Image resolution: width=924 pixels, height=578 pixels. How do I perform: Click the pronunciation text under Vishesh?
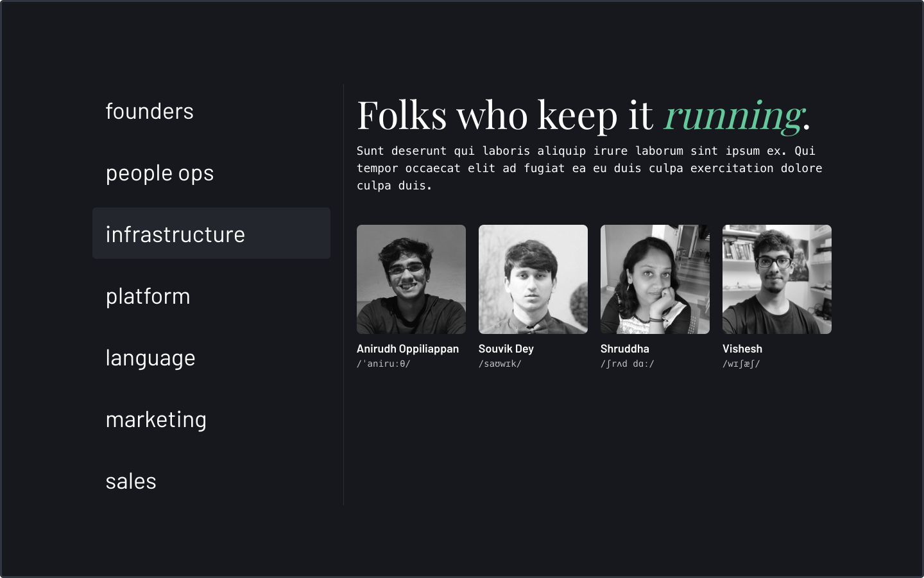coord(741,363)
